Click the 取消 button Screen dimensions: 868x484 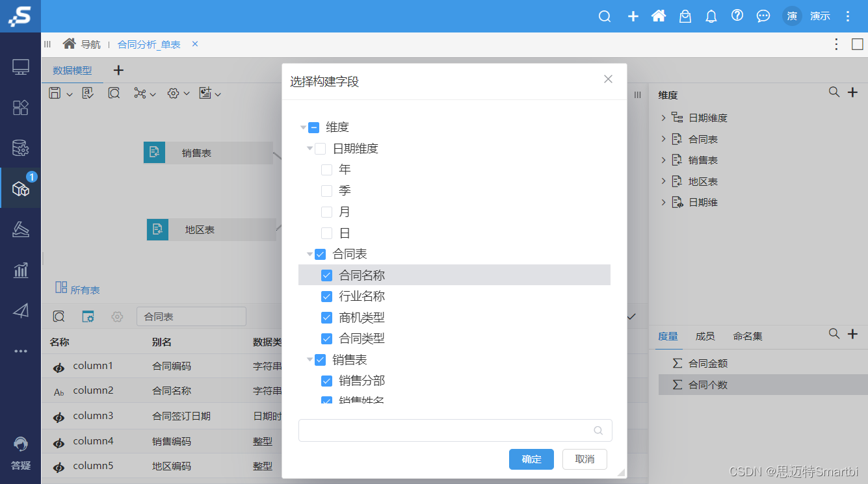pyautogui.click(x=585, y=459)
